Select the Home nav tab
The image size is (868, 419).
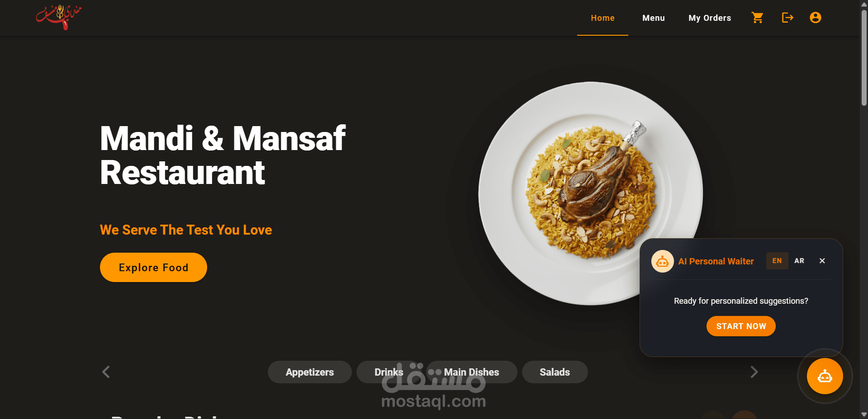click(x=602, y=18)
